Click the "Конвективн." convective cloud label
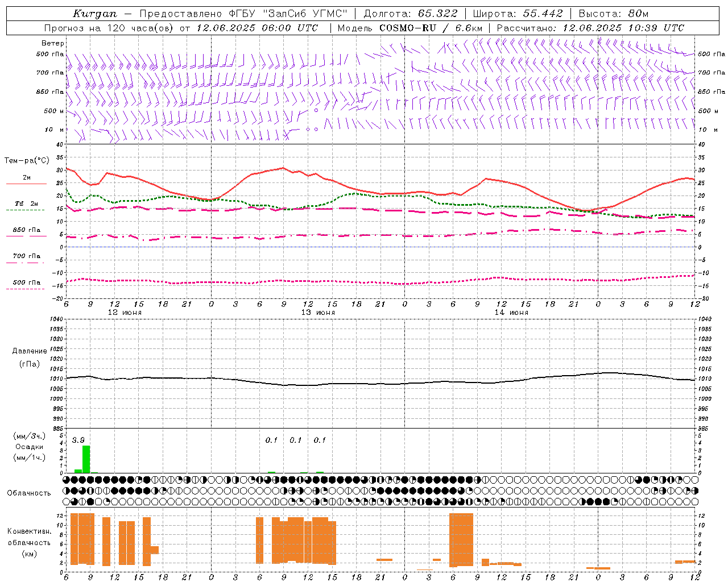 [x=30, y=531]
